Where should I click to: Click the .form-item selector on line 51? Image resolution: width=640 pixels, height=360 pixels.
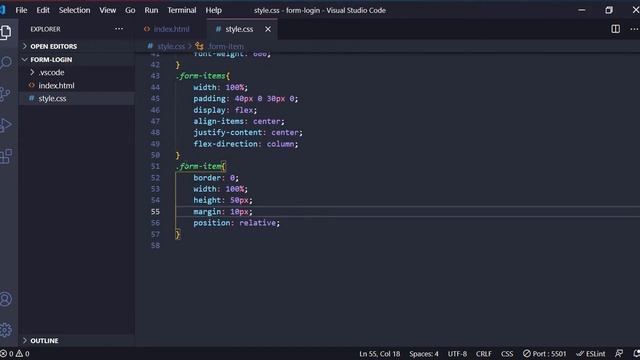point(200,166)
